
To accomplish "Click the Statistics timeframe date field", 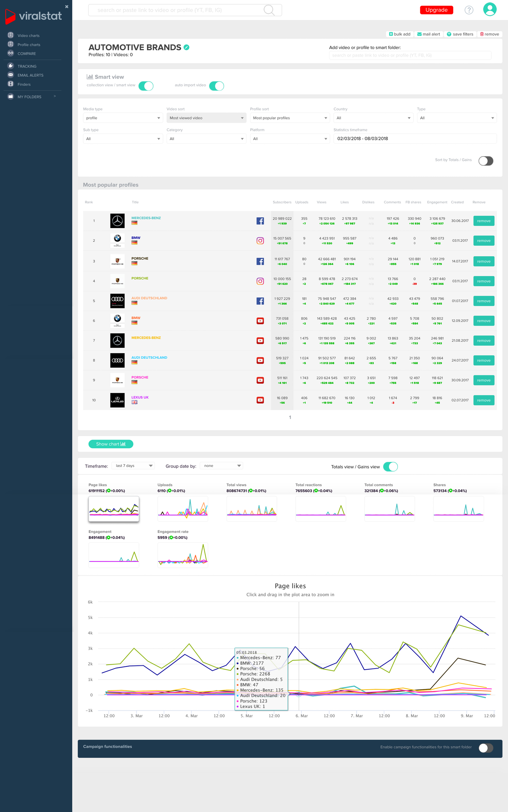I will coord(415,139).
